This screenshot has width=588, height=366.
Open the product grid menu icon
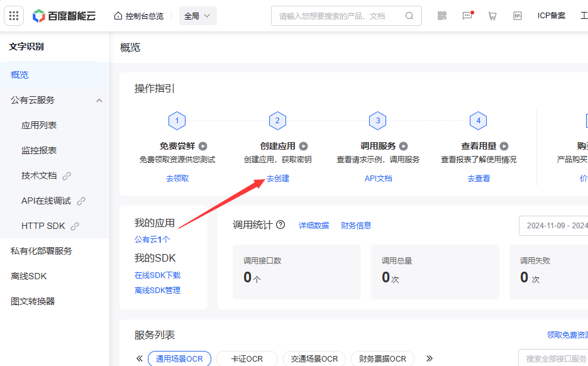(x=14, y=16)
